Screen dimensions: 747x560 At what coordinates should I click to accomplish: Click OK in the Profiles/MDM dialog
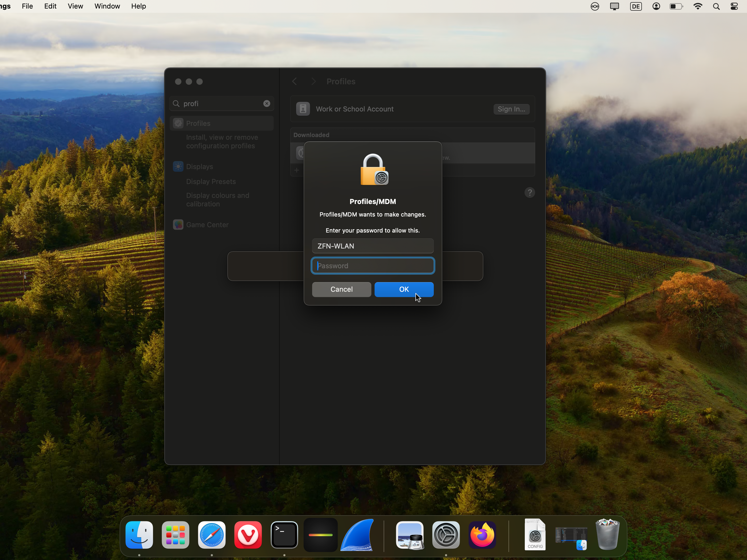click(x=404, y=289)
